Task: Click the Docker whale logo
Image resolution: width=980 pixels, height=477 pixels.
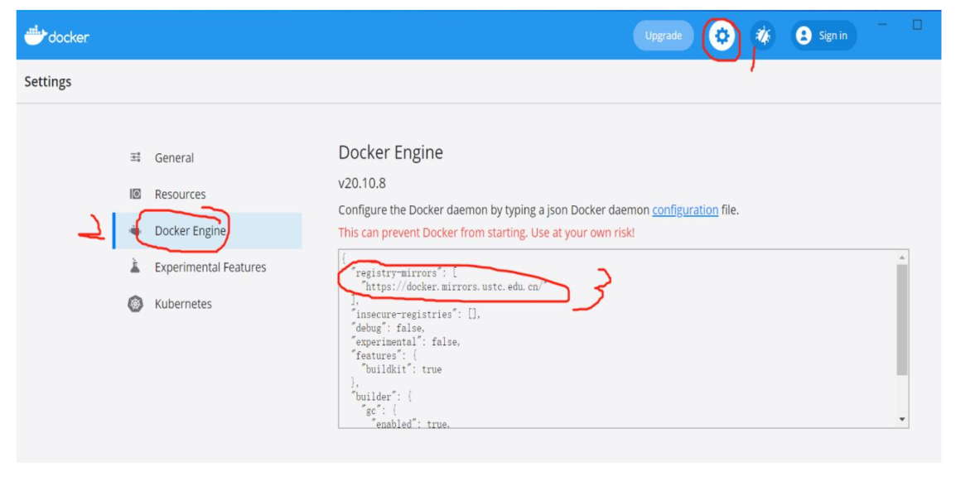Action: click(x=36, y=35)
